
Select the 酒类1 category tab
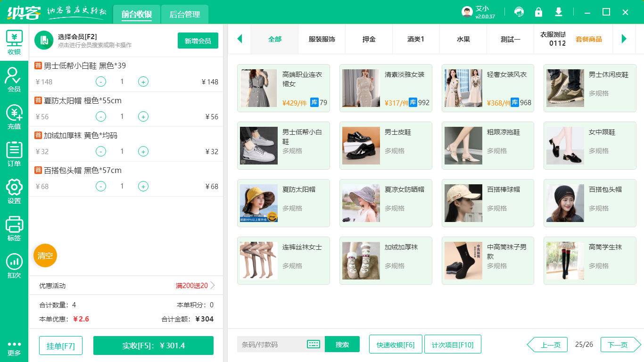pos(416,39)
